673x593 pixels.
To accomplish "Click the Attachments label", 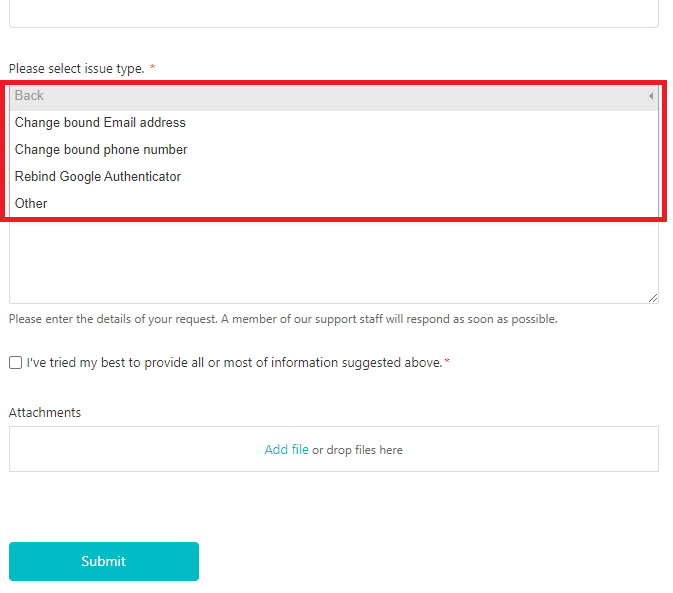I will pyautogui.click(x=45, y=413).
